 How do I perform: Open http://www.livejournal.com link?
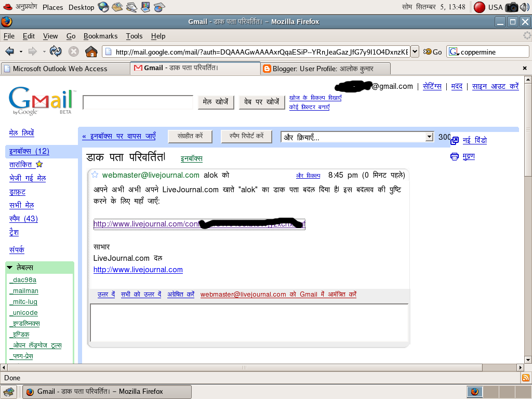pos(138,270)
